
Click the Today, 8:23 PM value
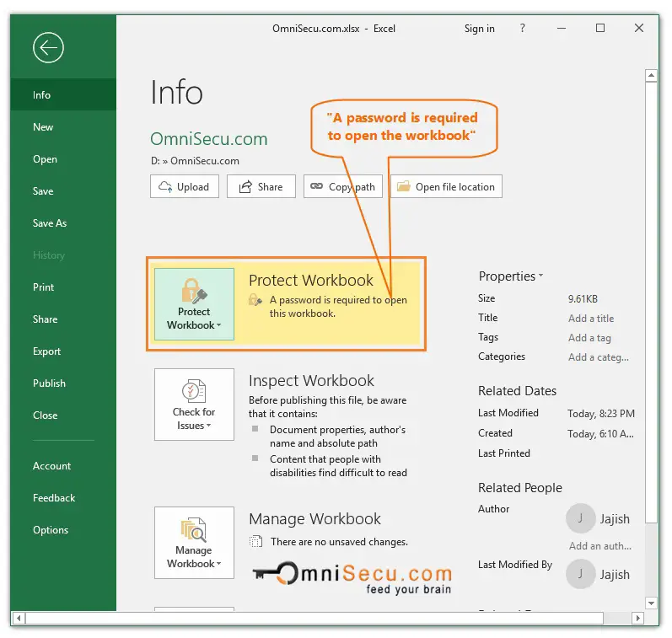click(601, 414)
